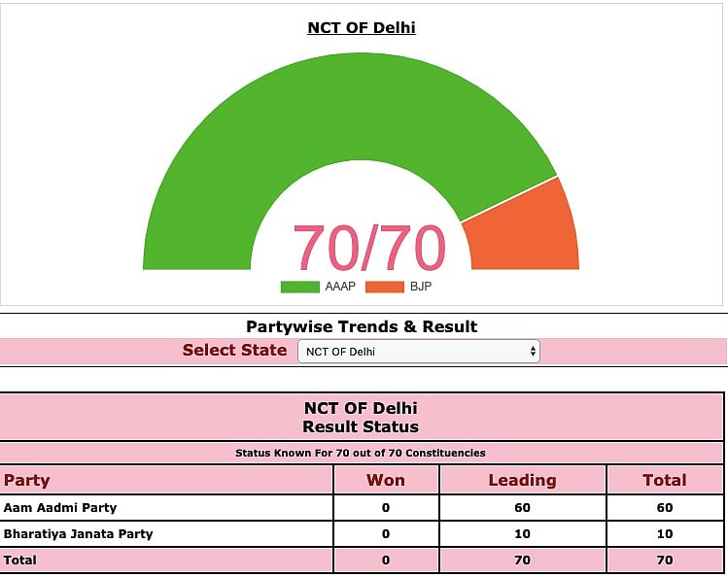Open the Select State dropdown
The height and width of the screenshot is (577, 728).
coord(418,352)
